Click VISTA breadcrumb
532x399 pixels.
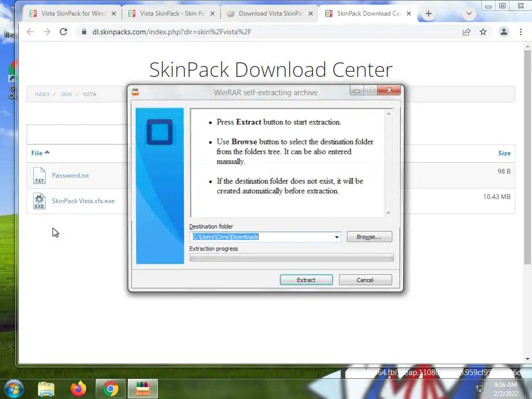pyautogui.click(x=89, y=95)
